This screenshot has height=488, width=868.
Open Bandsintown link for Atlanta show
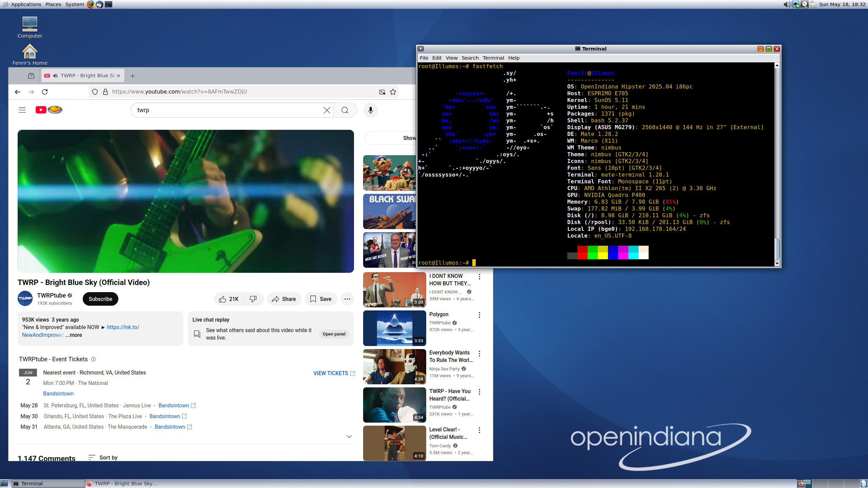(173, 427)
